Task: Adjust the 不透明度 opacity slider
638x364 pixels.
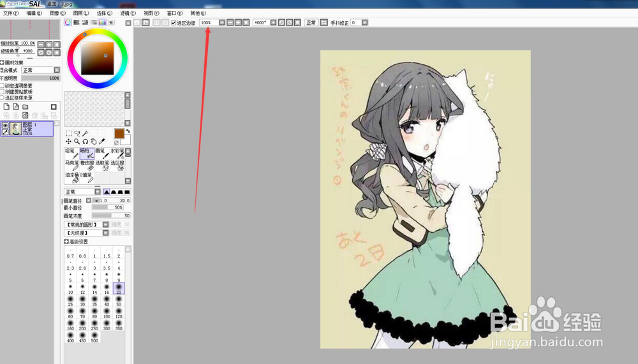Action: coord(41,78)
